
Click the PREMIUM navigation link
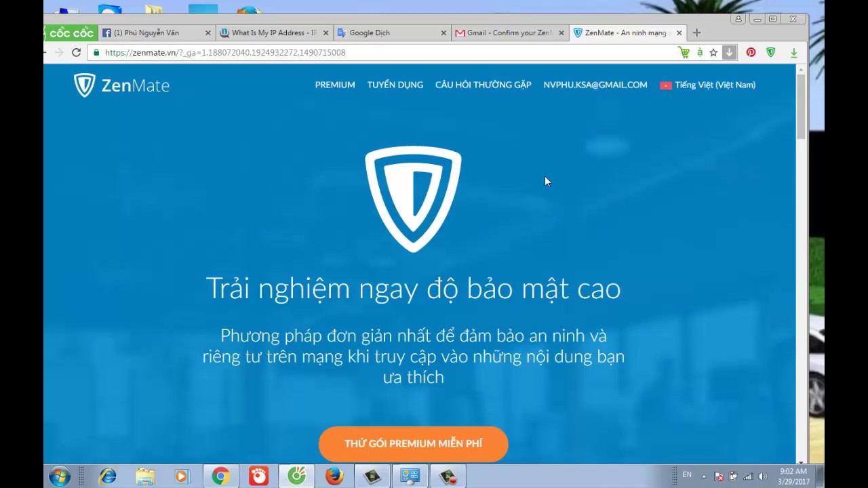click(x=335, y=85)
